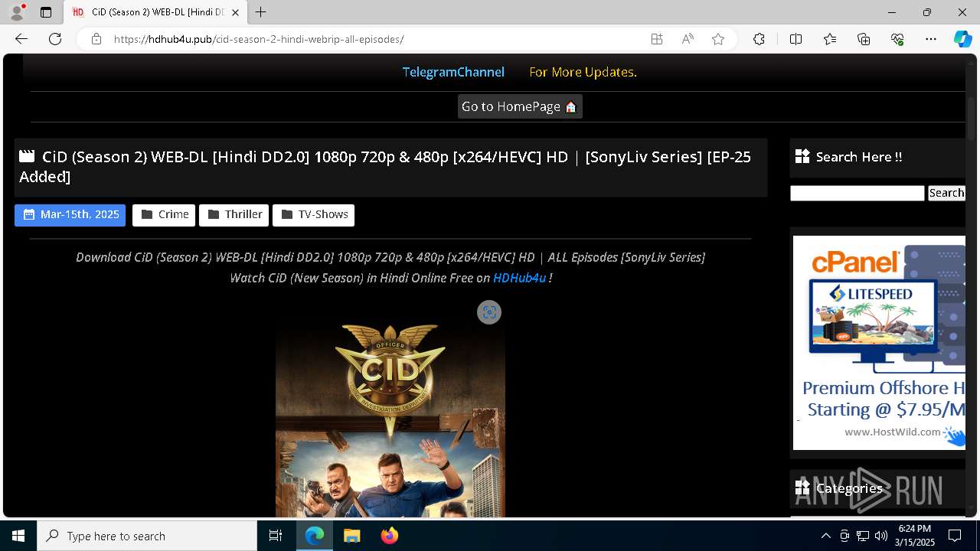The height and width of the screenshot is (551, 980).
Task: Open tab actions menu icon
Action: coord(46,12)
